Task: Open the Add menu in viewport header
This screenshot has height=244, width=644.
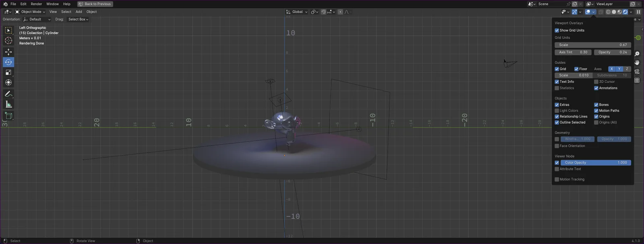Action: coord(79,12)
